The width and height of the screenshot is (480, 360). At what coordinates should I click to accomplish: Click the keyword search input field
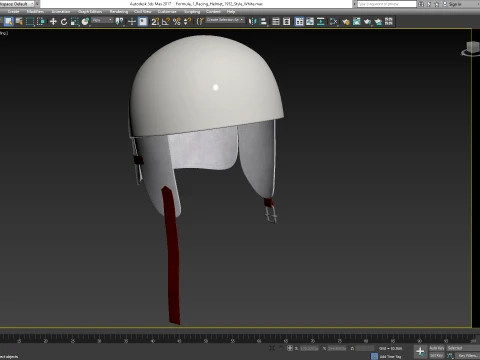coord(387,4)
